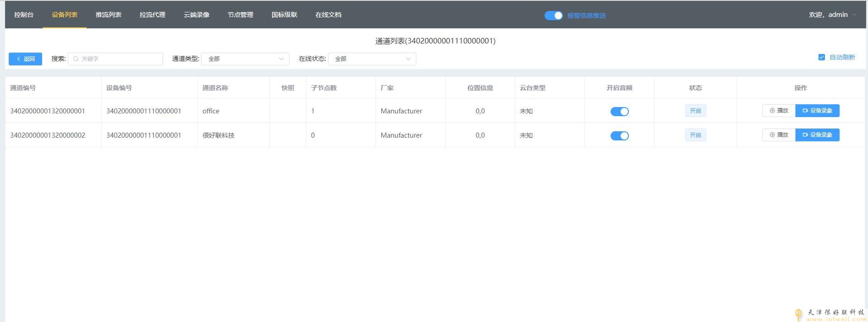Click 开启 status tag in office row
This screenshot has width=868, height=322.
pyautogui.click(x=695, y=111)
